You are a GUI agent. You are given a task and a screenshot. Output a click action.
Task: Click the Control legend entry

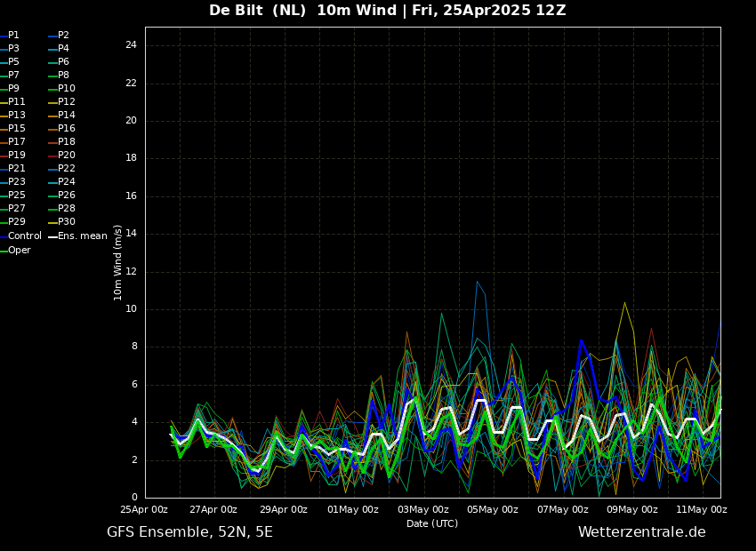[24, 236]
